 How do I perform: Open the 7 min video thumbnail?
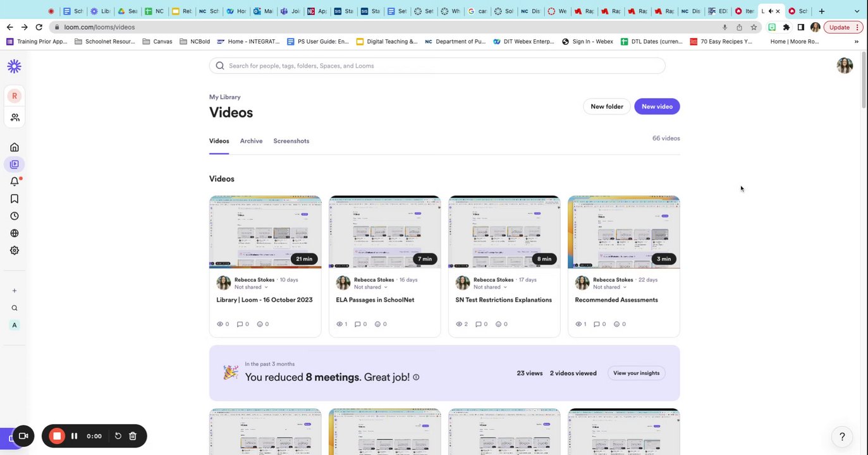coord(385,232)
